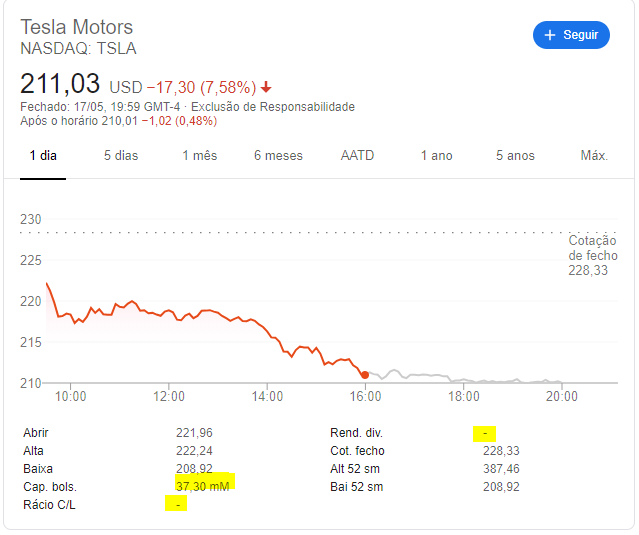Click the highlighted Cap. bols. value 37,30 mM
This screenshot has height=535, width=639.
click(x=205, y=485)
